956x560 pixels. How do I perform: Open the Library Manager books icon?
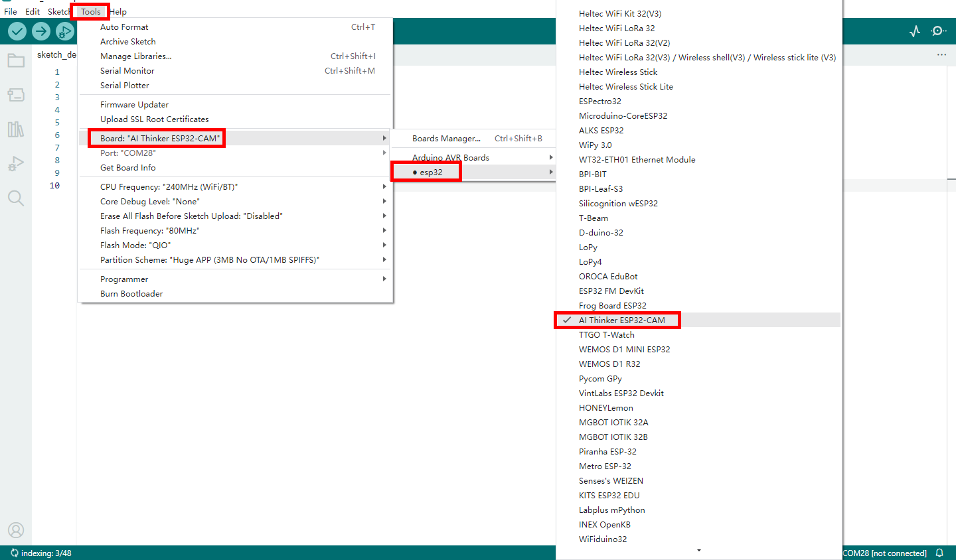pos(16,129)
